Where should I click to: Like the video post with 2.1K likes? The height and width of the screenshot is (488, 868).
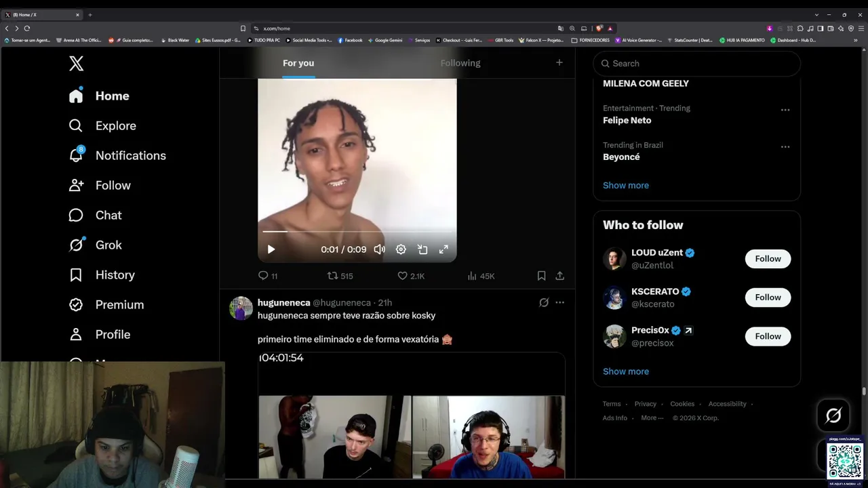[411, 276]
